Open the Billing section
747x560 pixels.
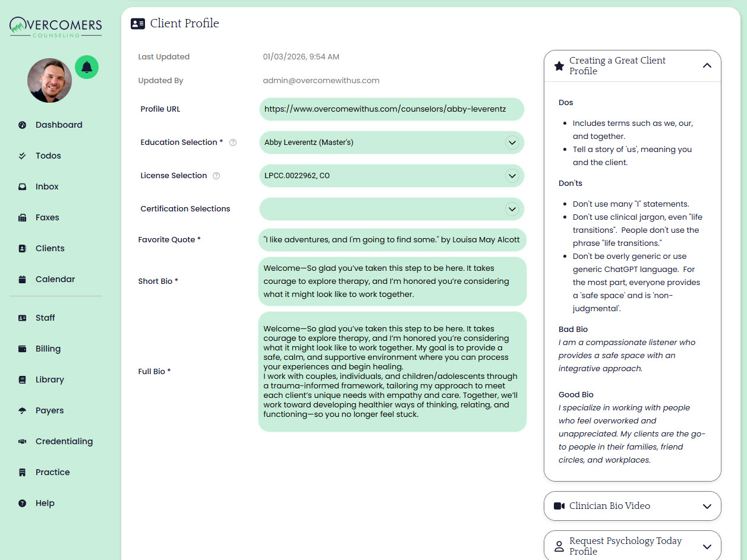coord(48,349)
